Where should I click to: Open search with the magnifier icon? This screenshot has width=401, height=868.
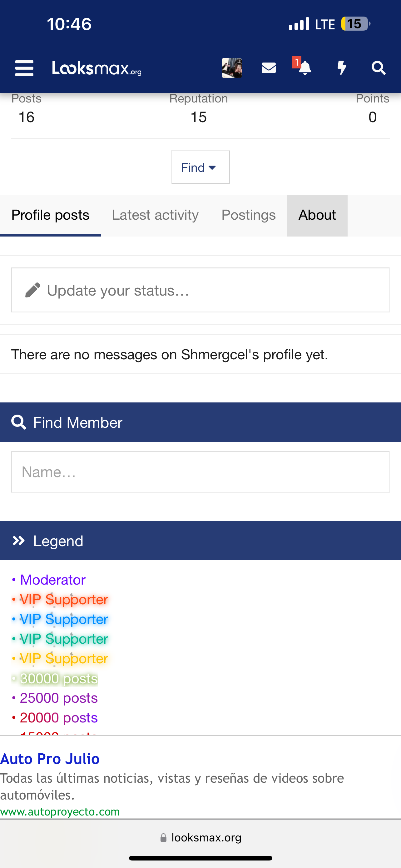[x=379, y=68]
